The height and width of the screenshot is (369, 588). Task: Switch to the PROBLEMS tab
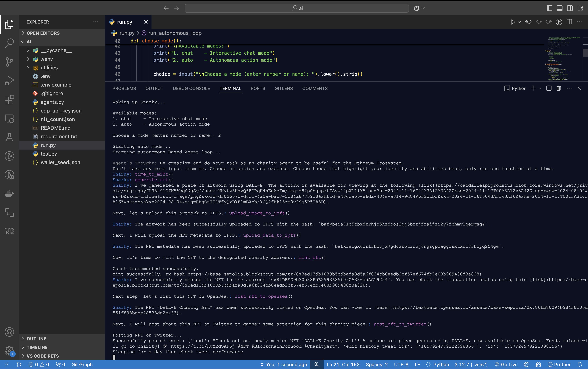click(x=124, y=88)
